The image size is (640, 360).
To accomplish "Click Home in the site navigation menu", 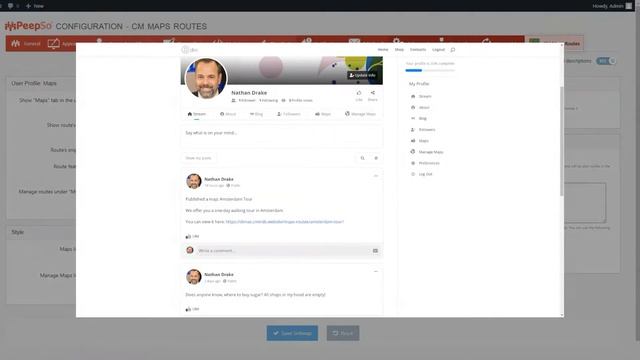I will tap(383, 49).
